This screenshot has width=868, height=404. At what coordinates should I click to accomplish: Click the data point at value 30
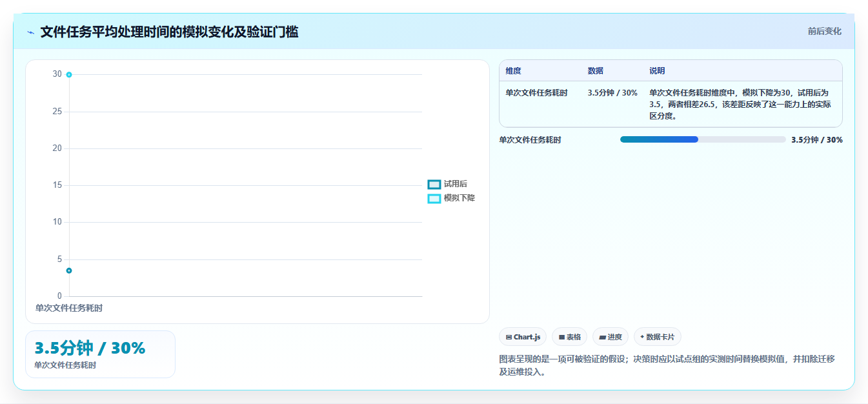(x=69, y=75)
